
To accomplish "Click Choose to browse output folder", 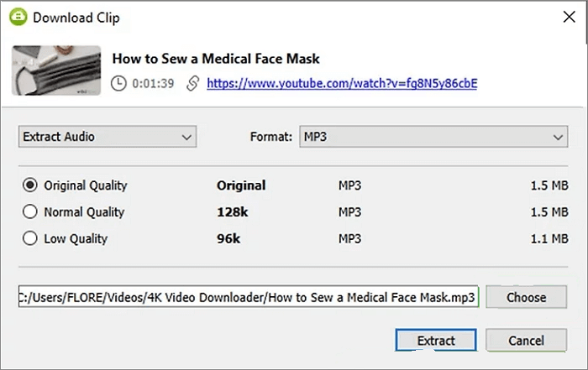I will pos(526,296).
